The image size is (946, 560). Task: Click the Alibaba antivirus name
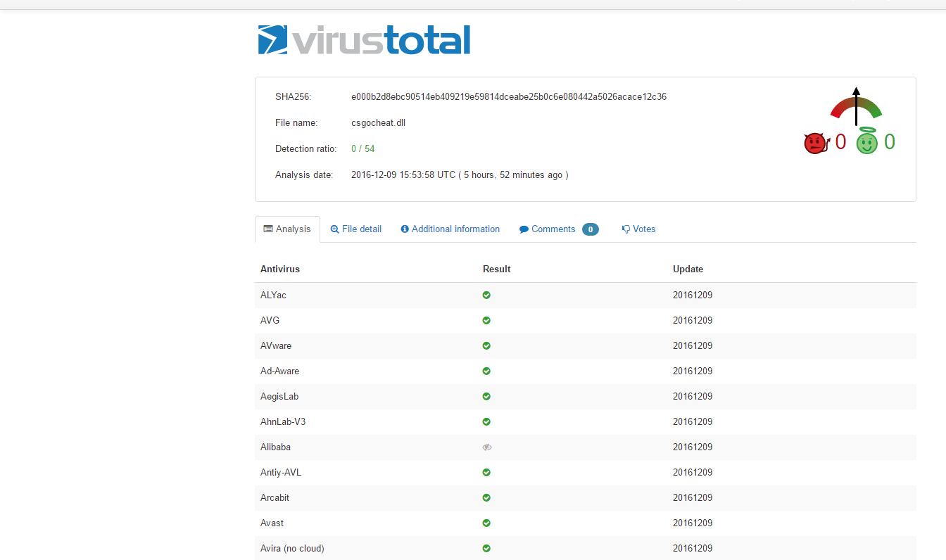[x=275, y=447]
